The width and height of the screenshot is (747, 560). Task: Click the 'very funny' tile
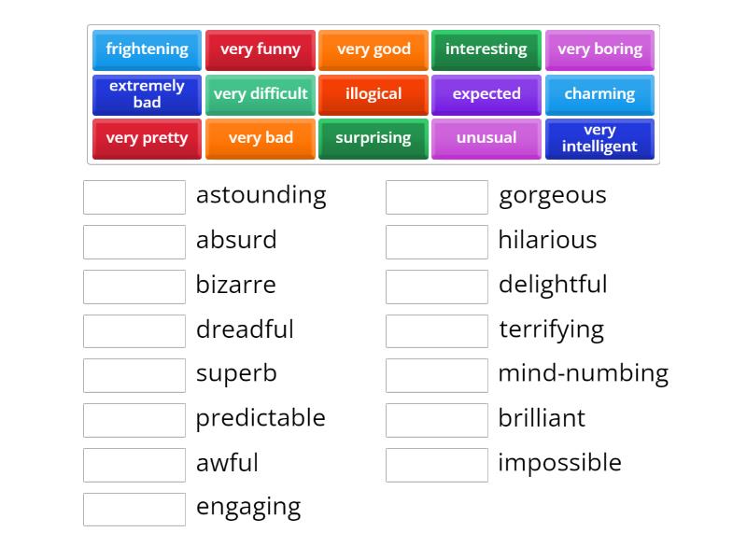tap(261, 49)
